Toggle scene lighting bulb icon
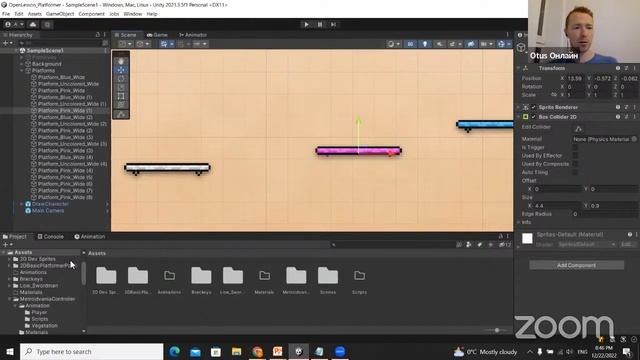640x360 pixels. pos(425,44)
